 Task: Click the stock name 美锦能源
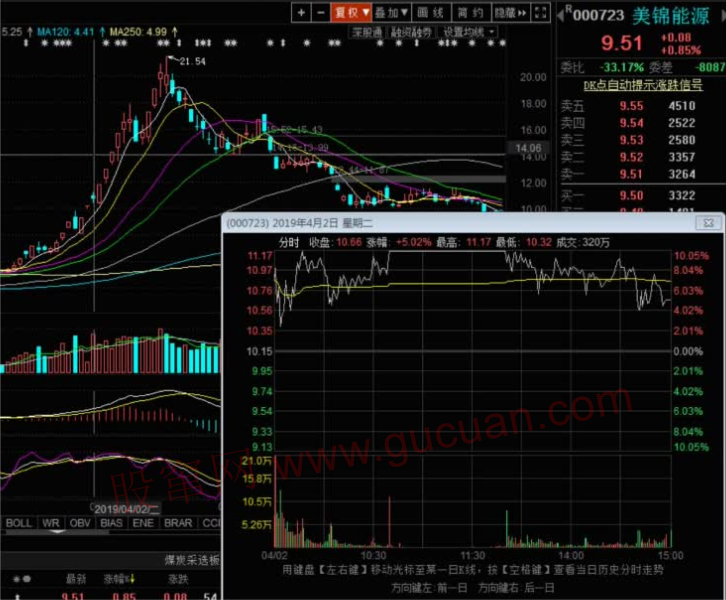[670, 16]
